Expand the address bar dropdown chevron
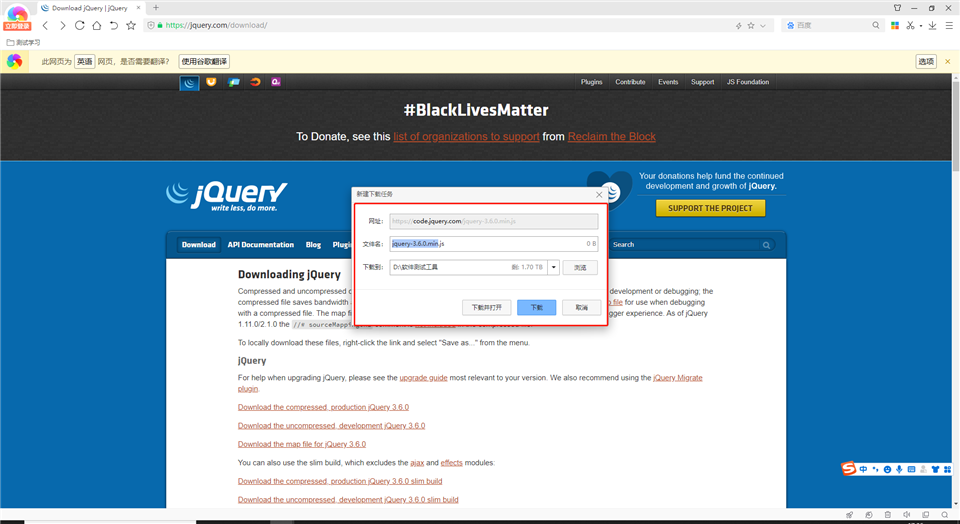 [x=763, y=26]
